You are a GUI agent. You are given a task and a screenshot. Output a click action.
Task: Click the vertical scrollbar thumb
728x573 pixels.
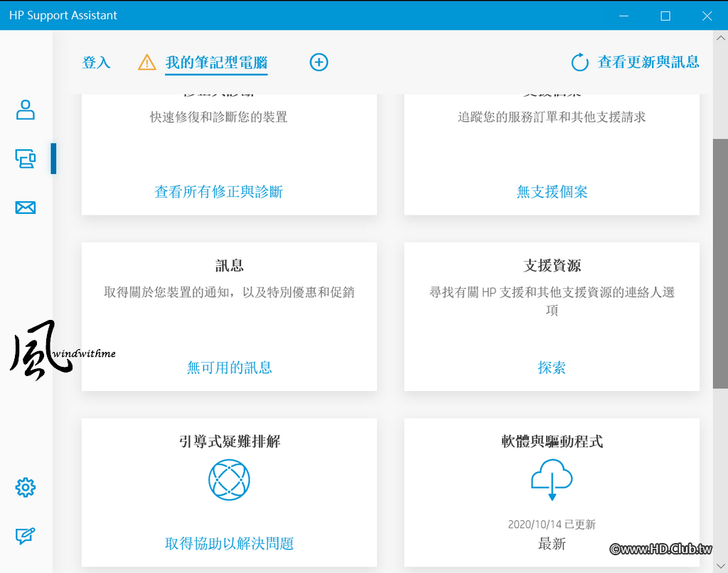coord(721,263)
